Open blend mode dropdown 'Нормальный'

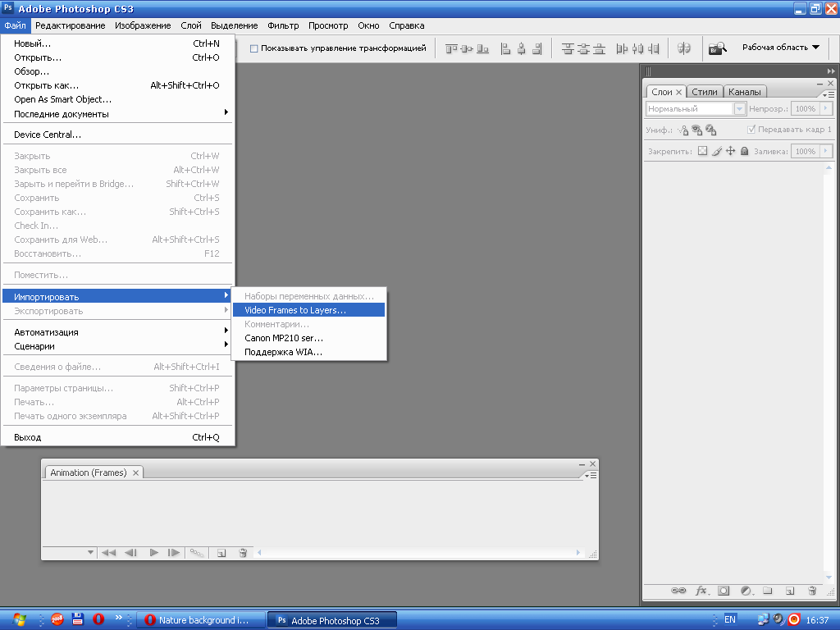pos(696,109)
